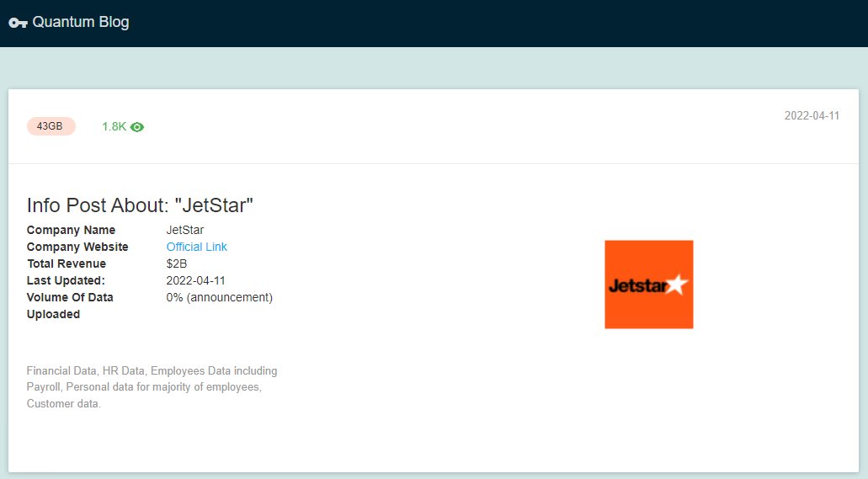This screenshot has width=868, height=479.
Task: Click the Volume Of Data Uploaded label
Action: click(70, 306)
